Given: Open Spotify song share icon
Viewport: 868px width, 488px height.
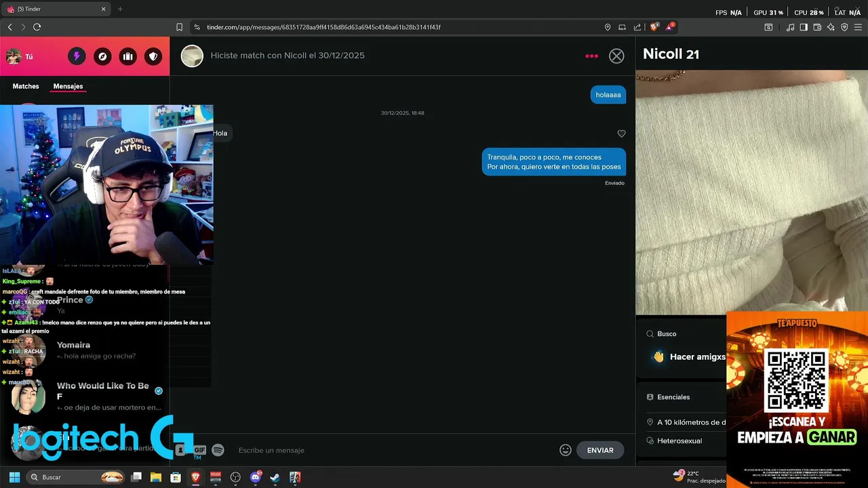Looking at the screenshot, I should [218, 450].
